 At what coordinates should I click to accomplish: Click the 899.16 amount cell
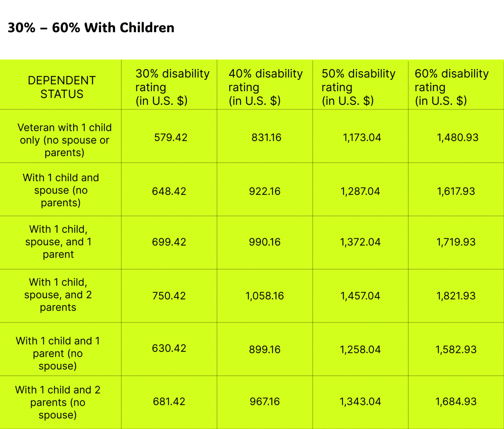[265, 350]
